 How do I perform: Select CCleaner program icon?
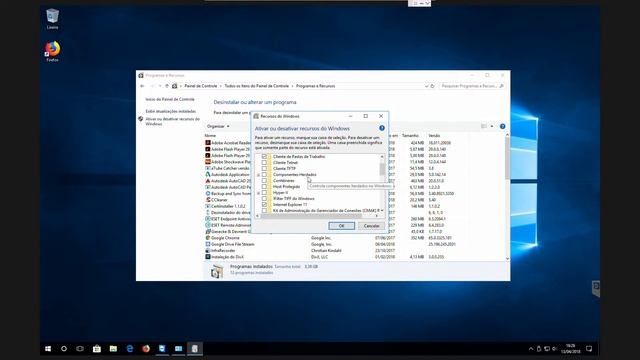pyautogui.click(x=208, y=200)
